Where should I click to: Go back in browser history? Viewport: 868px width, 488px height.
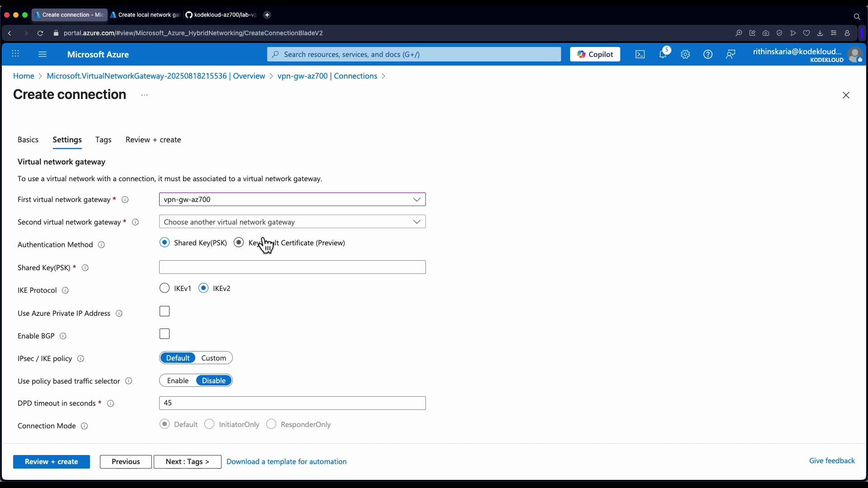pos(9,33)
